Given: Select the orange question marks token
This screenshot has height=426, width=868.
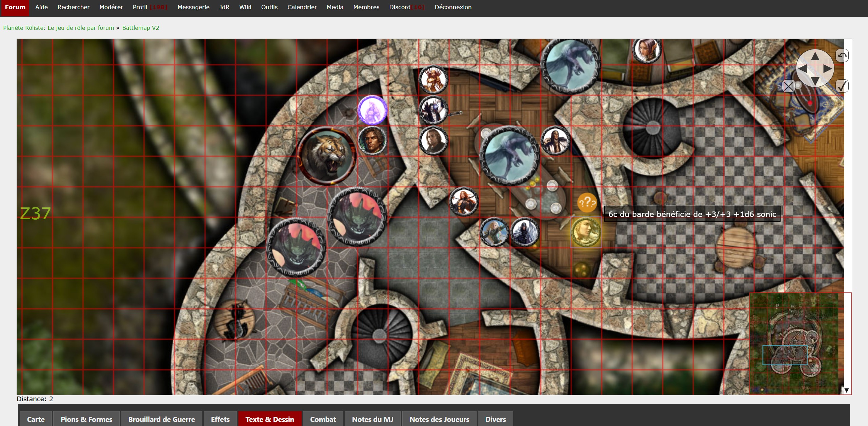Looking at the screenshot, I should coord(587,203).
